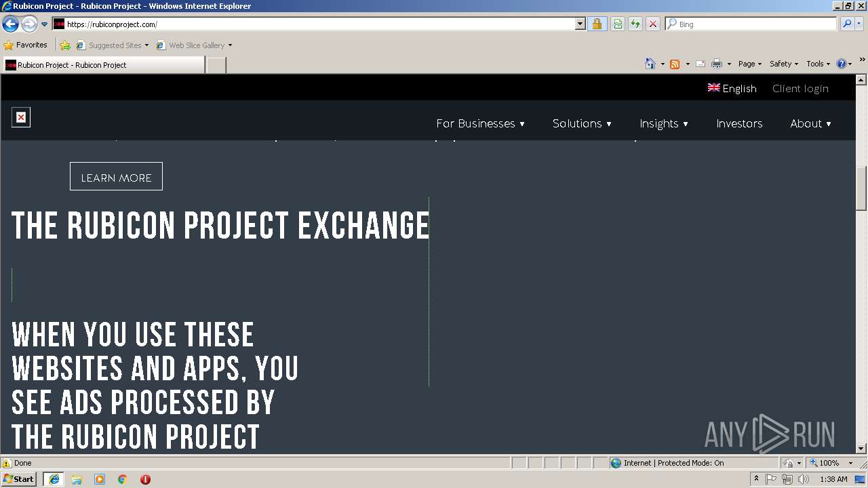Screen dimensions: 868x488
Task: Open the Client login link
Action: 800,88
